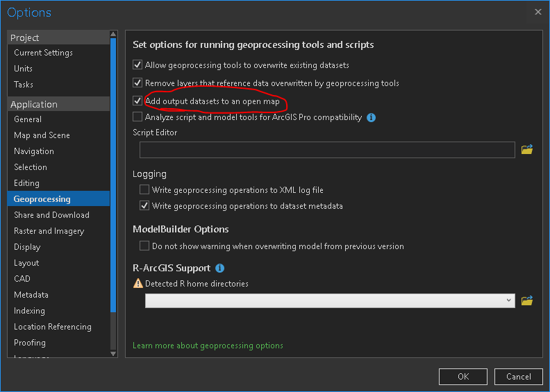Click the warning icon beside Detected R home directories
The image size is (550, 392).
tap(137, 284)
